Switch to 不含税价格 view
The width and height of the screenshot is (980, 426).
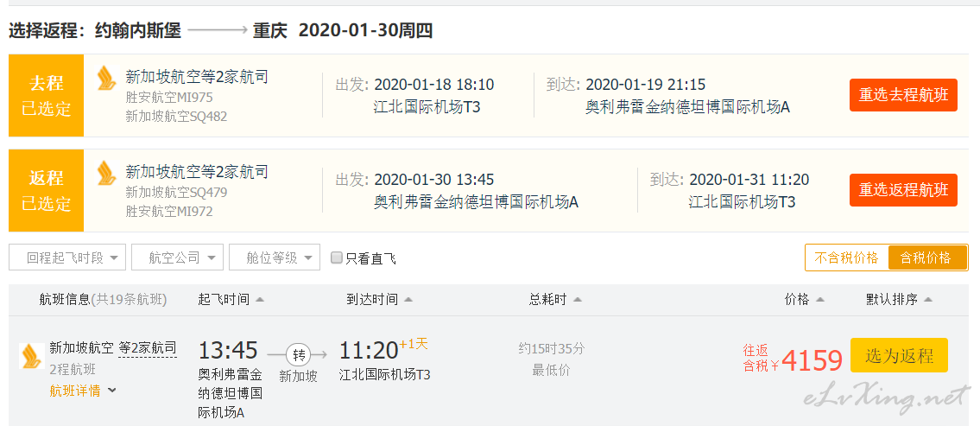click(x=846, y=258)
